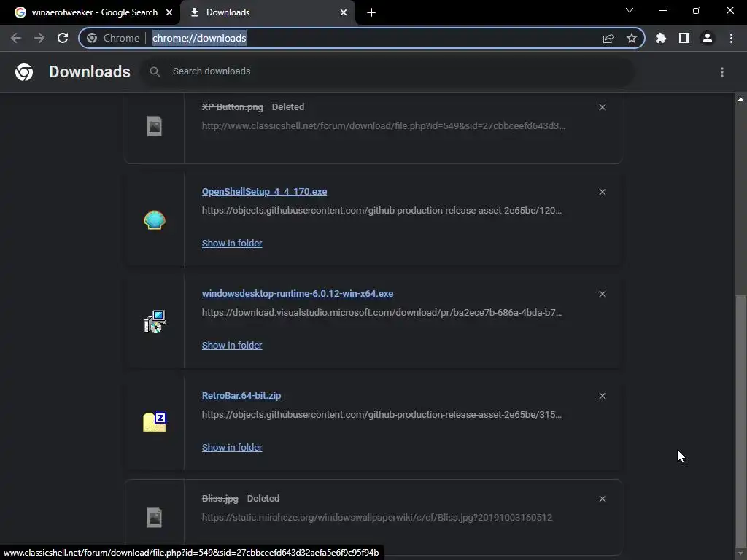Show RetroBar.64-bit.zip in folder
Image resolution: width=747 pixels, height=560 pixels.
[x=232, y=448]
